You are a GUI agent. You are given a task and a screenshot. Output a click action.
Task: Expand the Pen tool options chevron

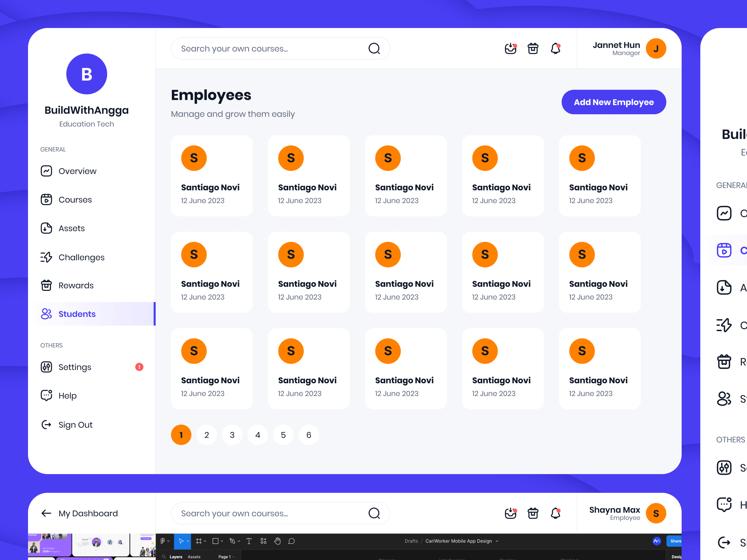[239, 541]
